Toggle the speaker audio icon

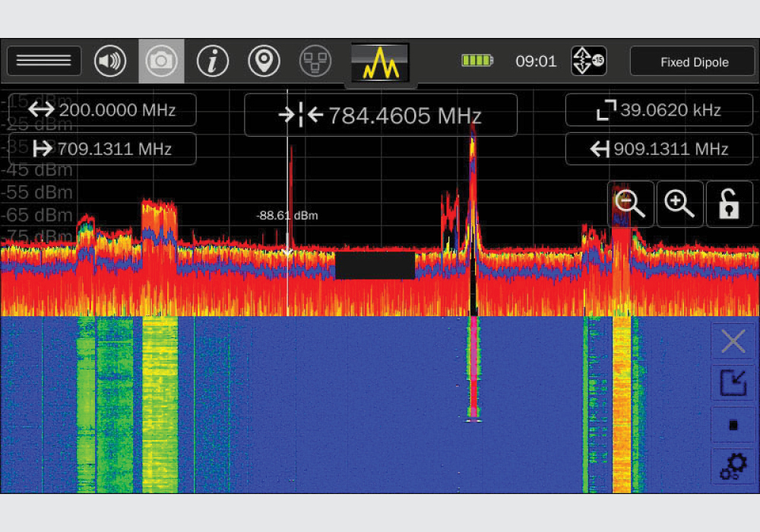(110, 62)
